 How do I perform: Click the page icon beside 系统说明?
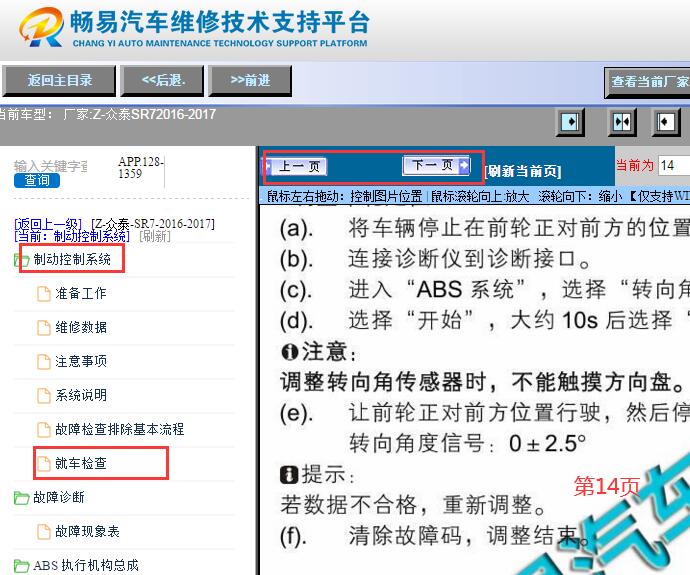click(x=44, y=396)
